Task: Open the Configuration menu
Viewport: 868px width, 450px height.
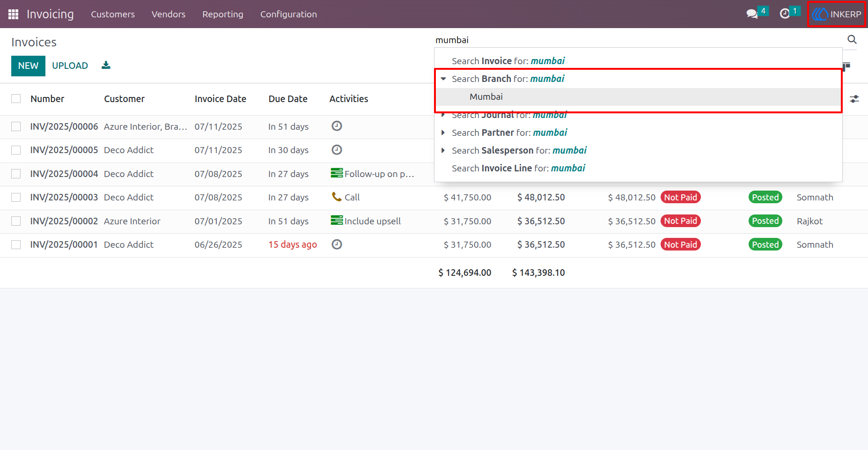Action: [288, 14]
